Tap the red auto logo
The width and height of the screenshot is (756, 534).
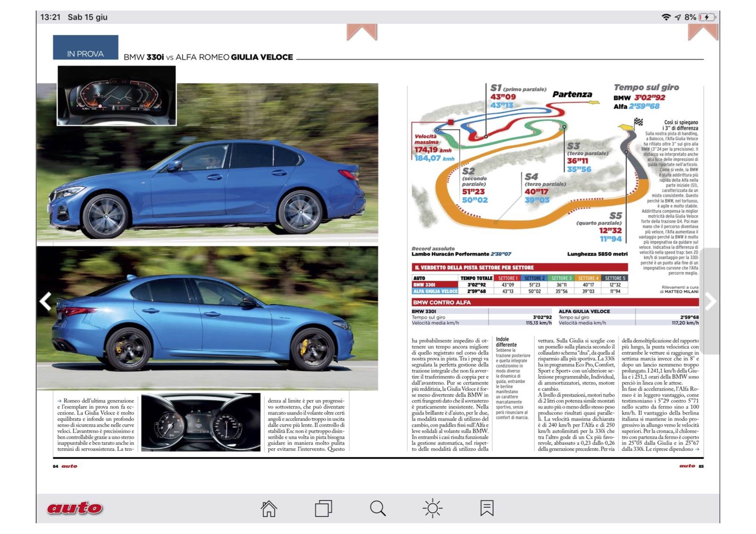click(x=75, y=508)
